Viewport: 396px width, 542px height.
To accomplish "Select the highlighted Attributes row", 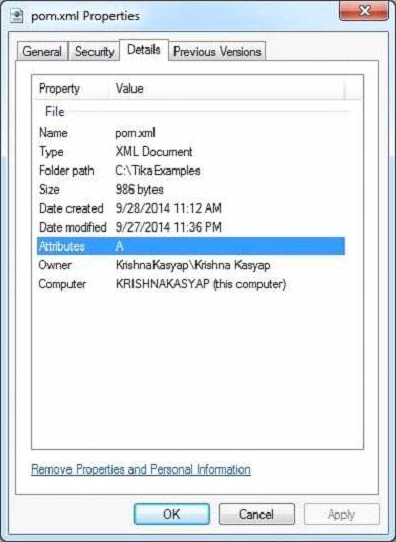I will click(191, 246).
